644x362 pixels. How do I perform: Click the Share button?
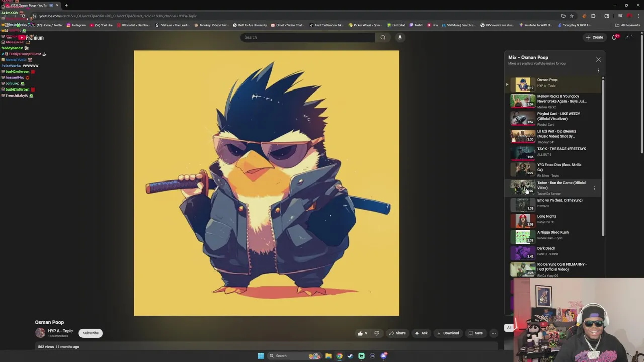[396, 333]
